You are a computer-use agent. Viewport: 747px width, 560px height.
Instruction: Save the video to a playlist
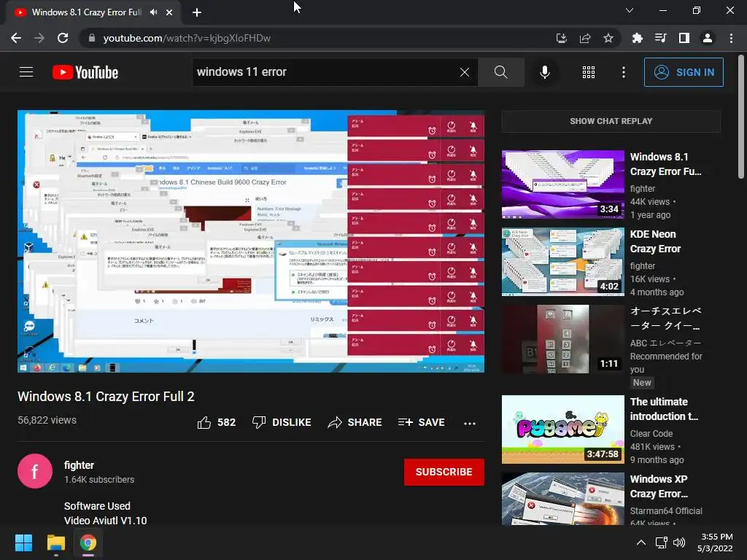tap(421, 422)
